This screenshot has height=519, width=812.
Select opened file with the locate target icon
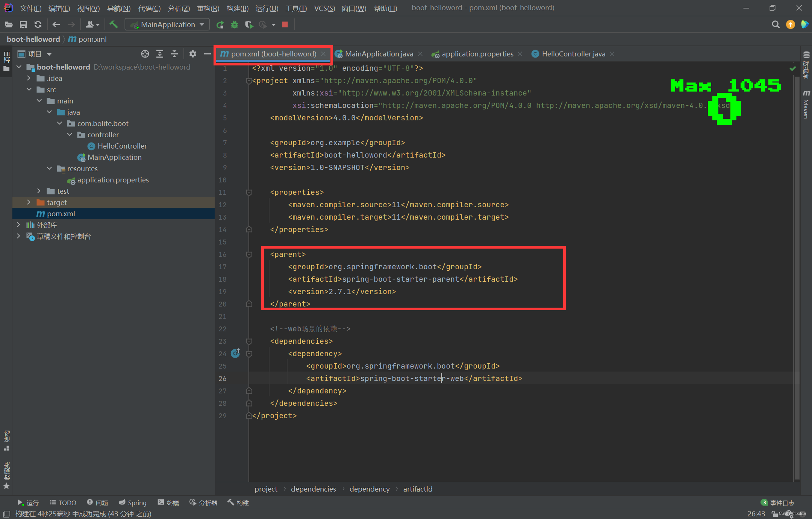145,54
